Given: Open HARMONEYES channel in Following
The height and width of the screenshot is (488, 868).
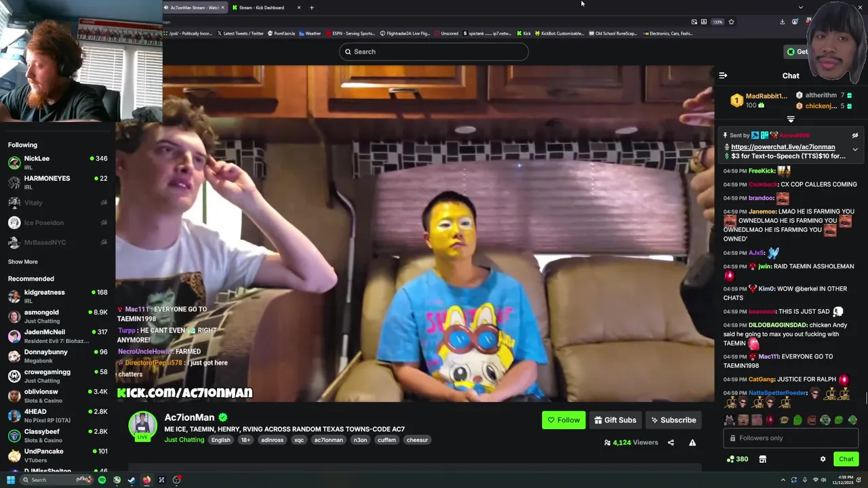Looking at the screenshot, I should point(58,182).
